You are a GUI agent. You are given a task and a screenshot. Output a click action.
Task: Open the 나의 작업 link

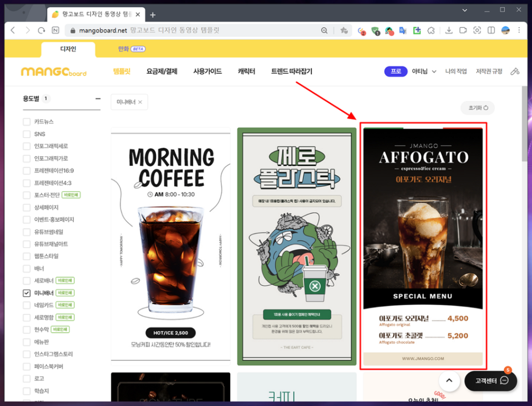coord(455,71)
